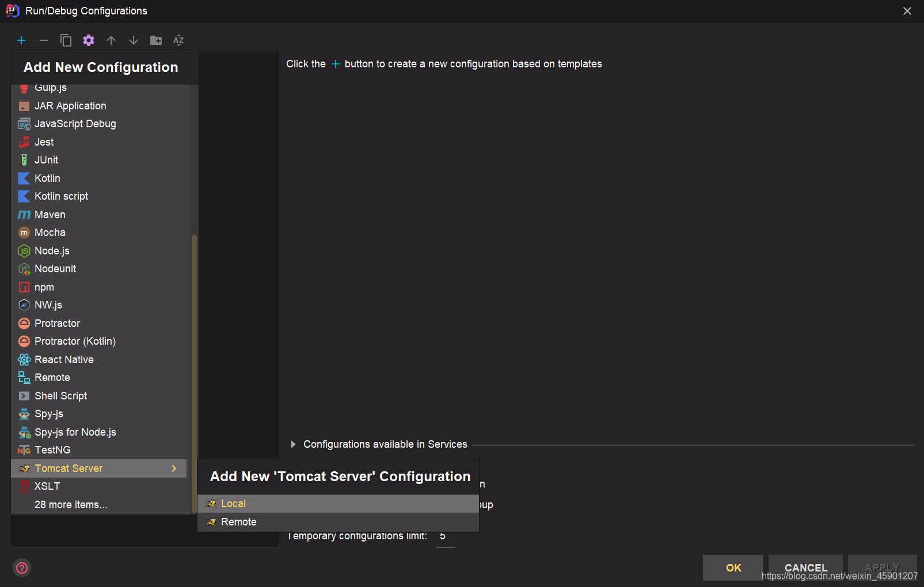Viewport: 924px width, 587px height.
Task: Select the Kotlin icon
Action: (24, 178)
